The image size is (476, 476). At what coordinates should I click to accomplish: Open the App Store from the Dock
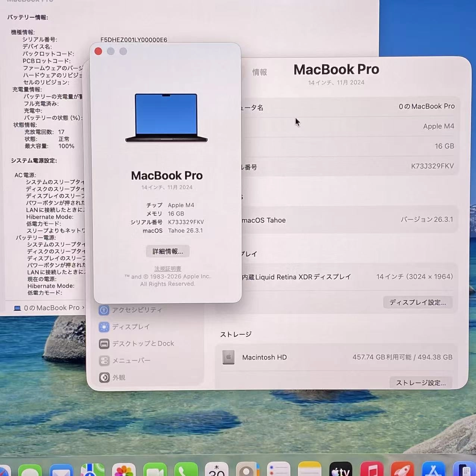pos(433,470)
